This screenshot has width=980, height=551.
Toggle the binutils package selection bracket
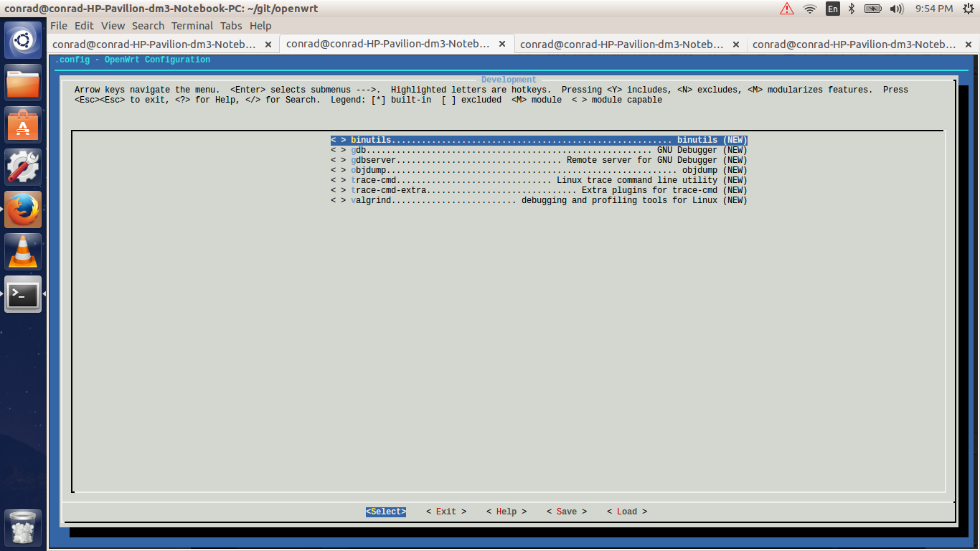pos(339,141)
